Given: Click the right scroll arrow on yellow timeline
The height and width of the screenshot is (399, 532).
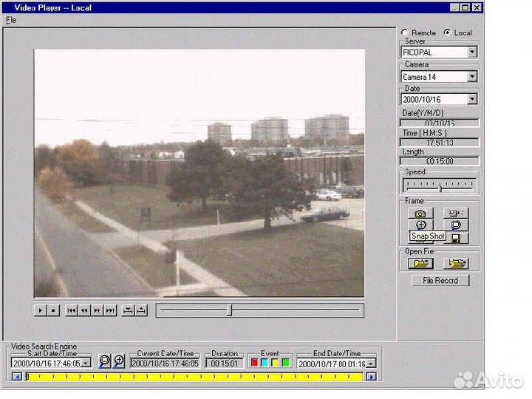Looking at the screenshot, I should 371,377.
